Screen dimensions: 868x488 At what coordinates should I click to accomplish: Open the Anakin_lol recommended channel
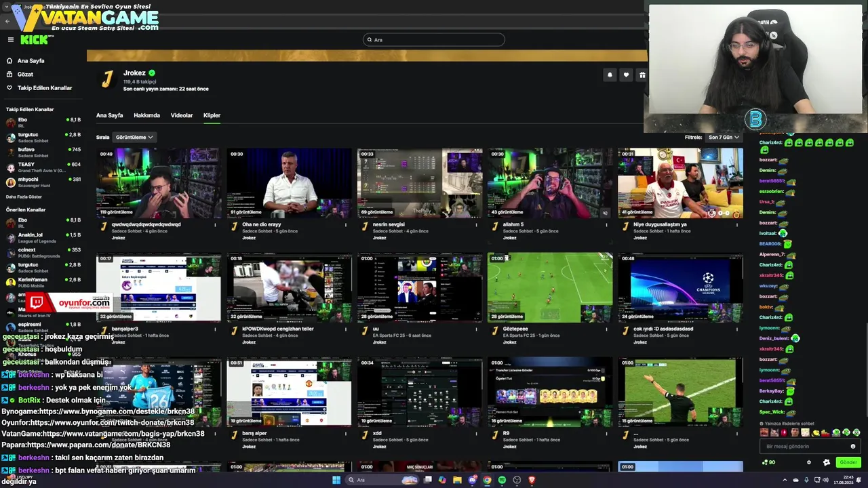pyautogui.click(x=43, y=237)
